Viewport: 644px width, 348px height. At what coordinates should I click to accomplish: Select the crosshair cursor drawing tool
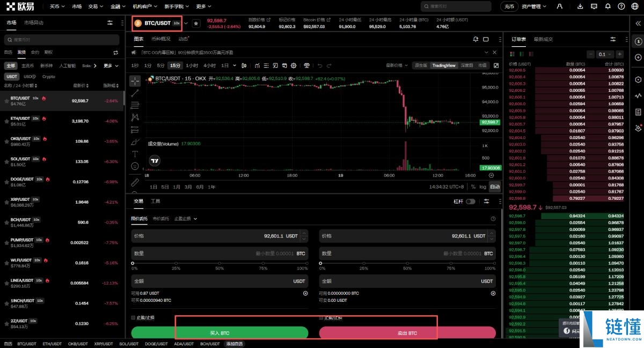pos(135,81)
